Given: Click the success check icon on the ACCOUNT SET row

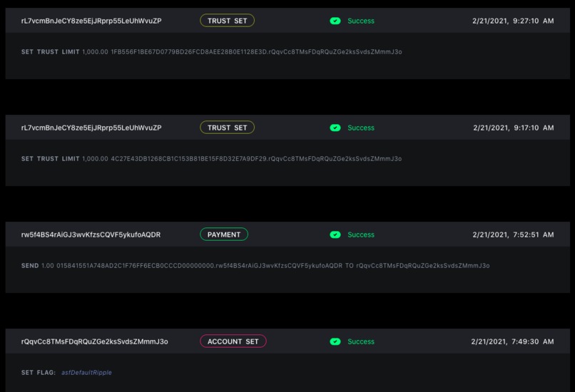Looking at the screenshot, I should 335,342.
